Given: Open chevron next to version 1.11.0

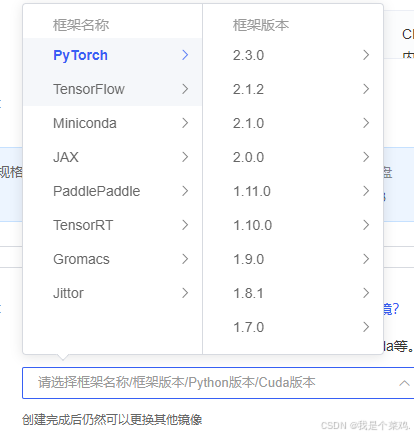Looking at the screenshot, I should 366,191.
